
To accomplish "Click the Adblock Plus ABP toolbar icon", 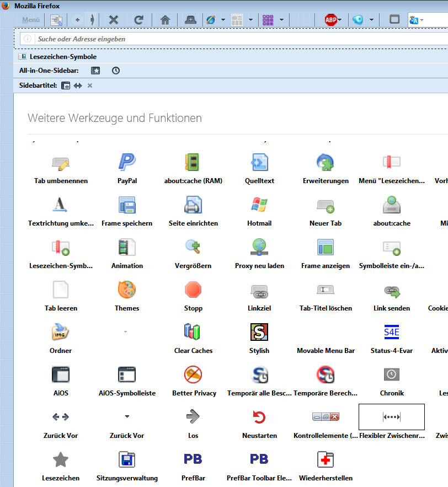I will (330, 20).
